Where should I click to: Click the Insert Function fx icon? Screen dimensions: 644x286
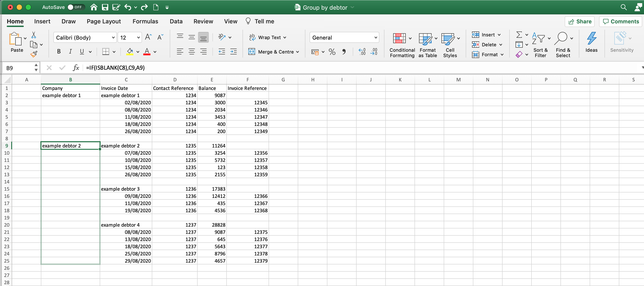[x=76, y=68]
